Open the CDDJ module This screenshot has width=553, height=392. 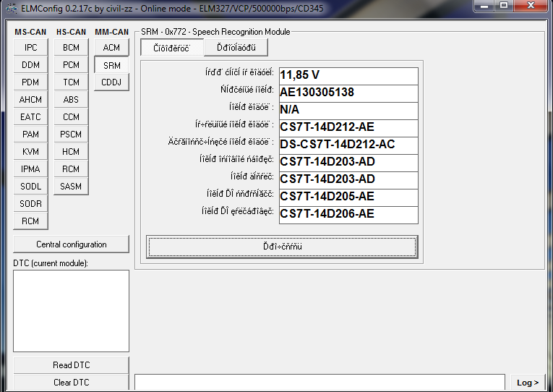point(111,82)
